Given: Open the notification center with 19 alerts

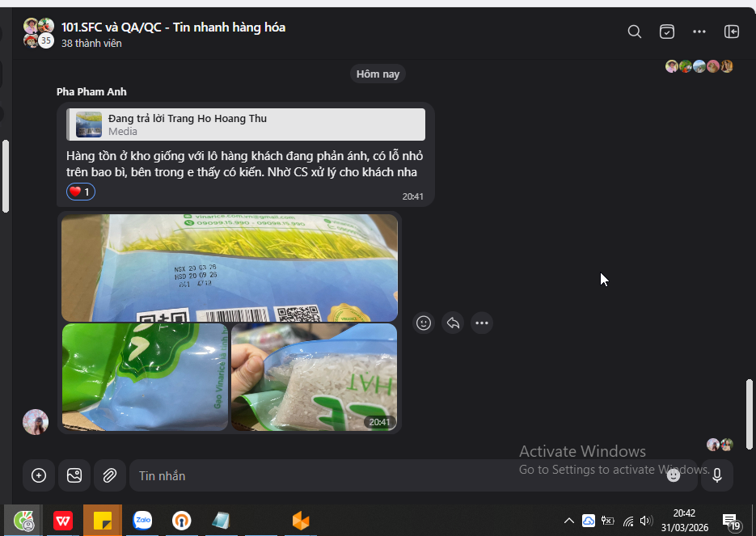Looking at the screenshot, I should [x=732, y=521].
